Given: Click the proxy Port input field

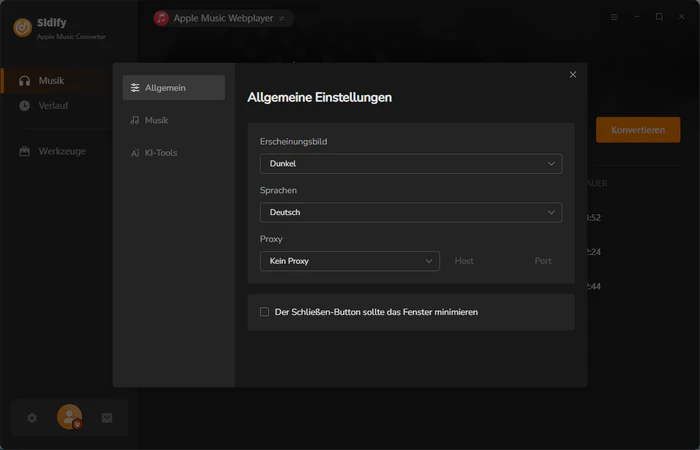Looking at the screenshot, I should [543, 261].
